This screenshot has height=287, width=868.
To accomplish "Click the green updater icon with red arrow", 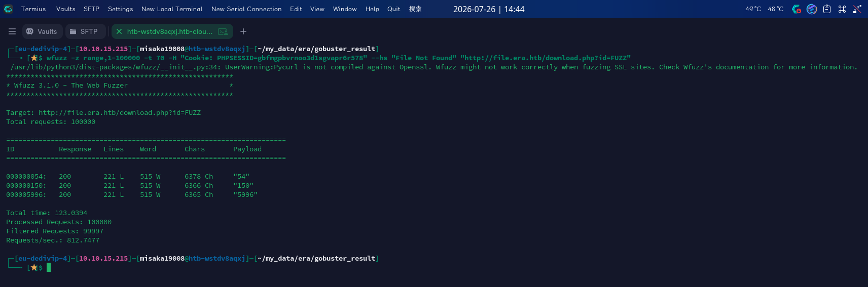I will (x=797, y=9).
